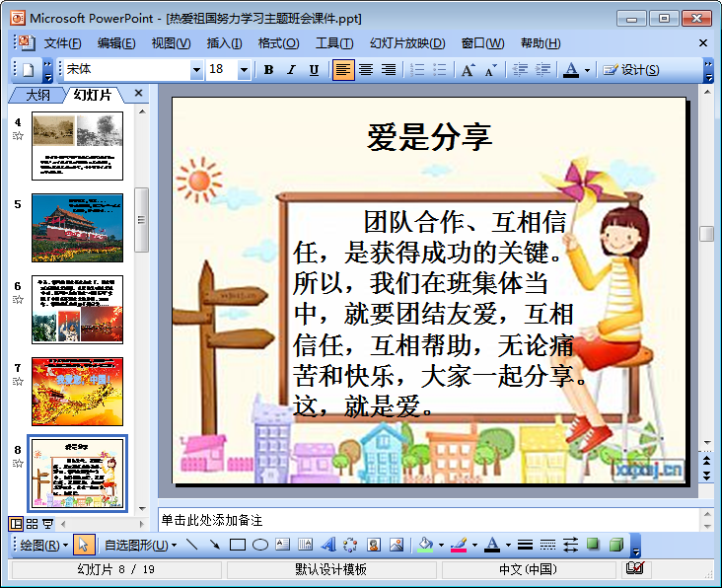This screenshot has width=722, height=588.
Task: Choose dash style icon
Action: (547, 546)
